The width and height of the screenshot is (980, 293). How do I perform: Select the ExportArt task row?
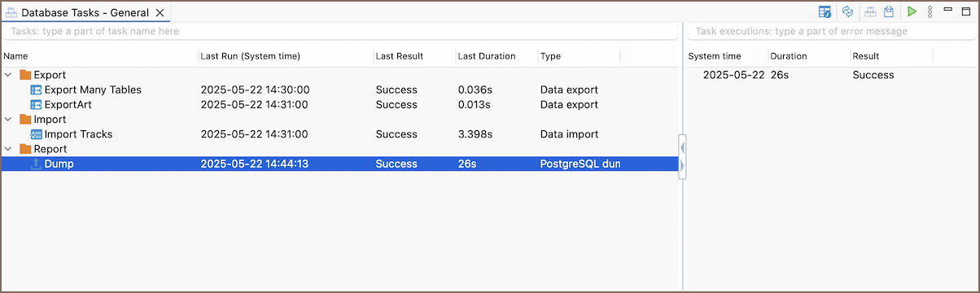(340, 104)
